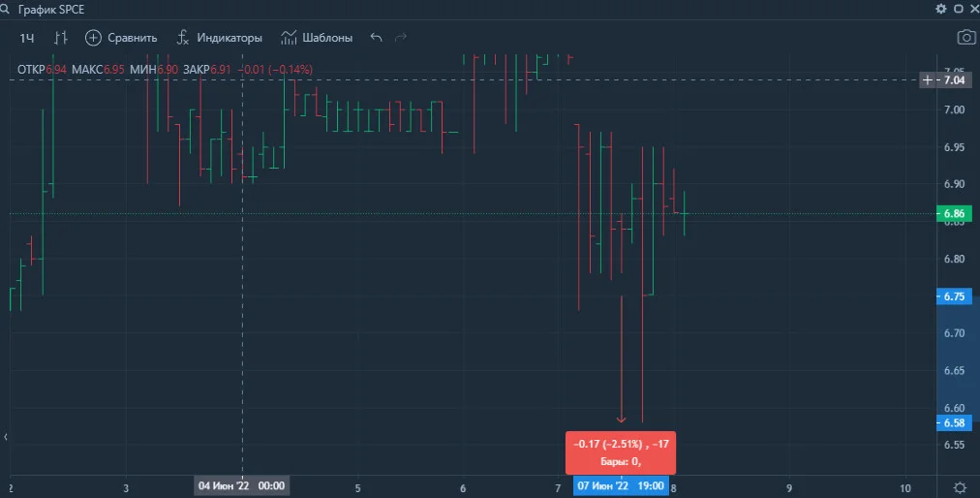Image resolution: width=980 pixels, height=498 pixels.
Task: Click the scroll-left arrow at chart edge
Action: pos(6,437)
